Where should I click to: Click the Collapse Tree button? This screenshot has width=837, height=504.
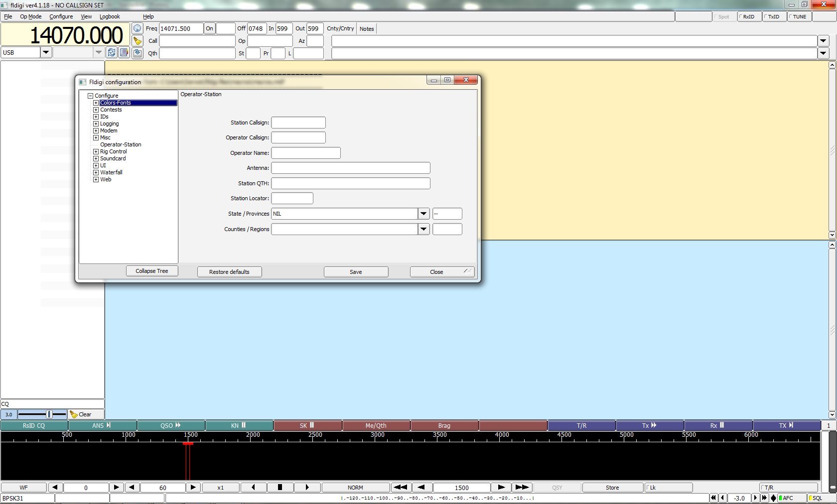pos(152,271)
